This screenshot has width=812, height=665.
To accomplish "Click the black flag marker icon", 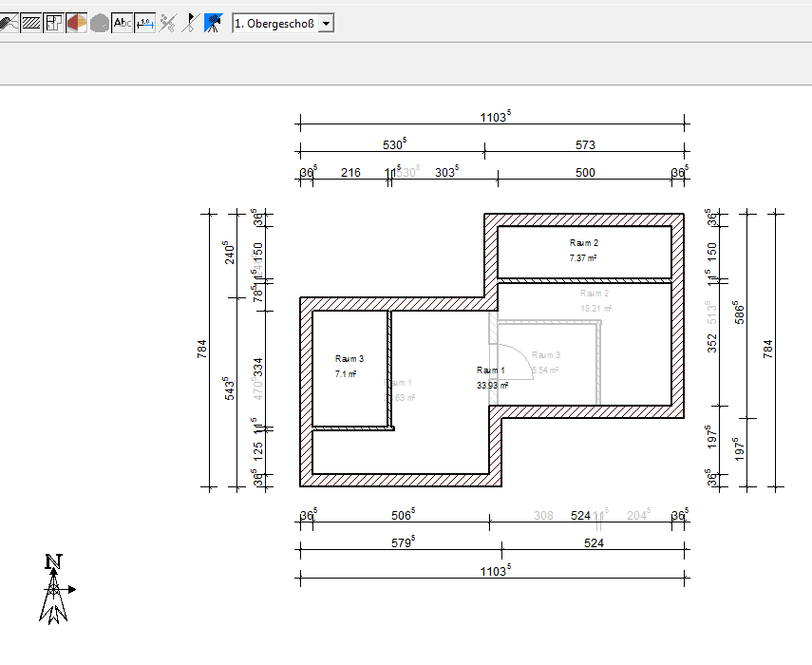I will [190, 23].
